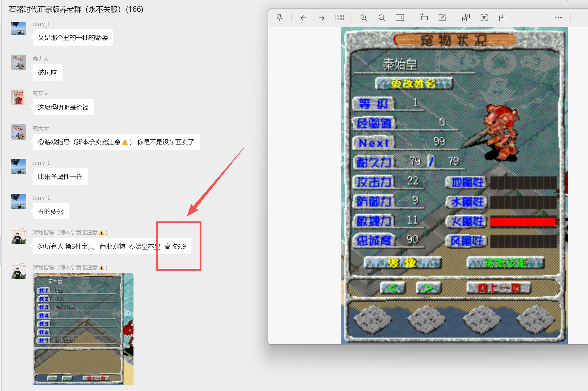Zoom in on the image
The height and width of the screenshot is (391, 588).
click(364, 17)
